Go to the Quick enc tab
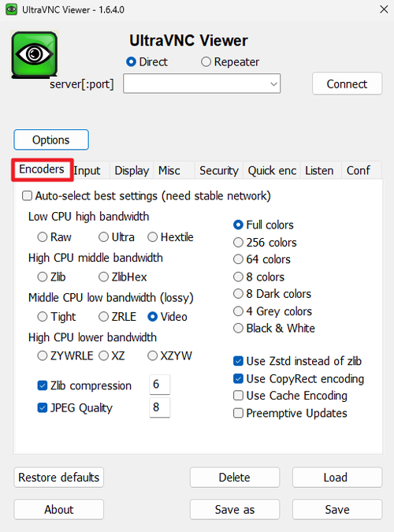This screenshot has width=394, height=532. pos(272,170)
